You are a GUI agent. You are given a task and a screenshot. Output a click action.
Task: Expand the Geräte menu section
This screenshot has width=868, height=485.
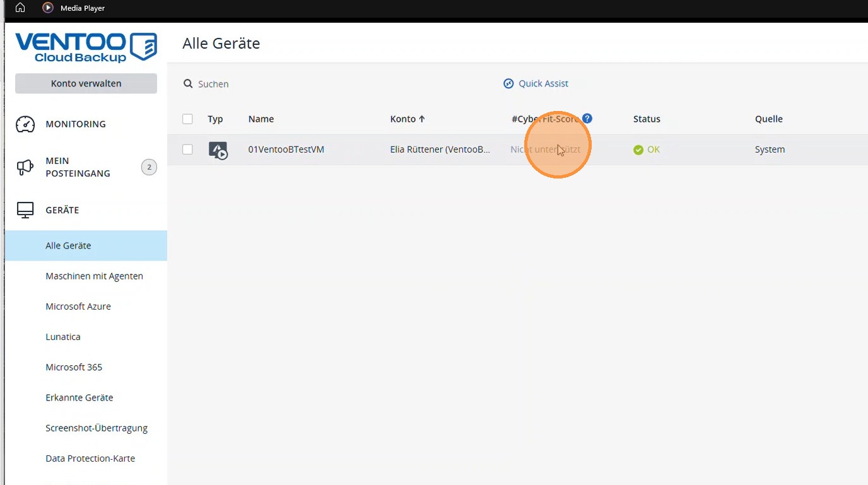(x=62, y=210)
